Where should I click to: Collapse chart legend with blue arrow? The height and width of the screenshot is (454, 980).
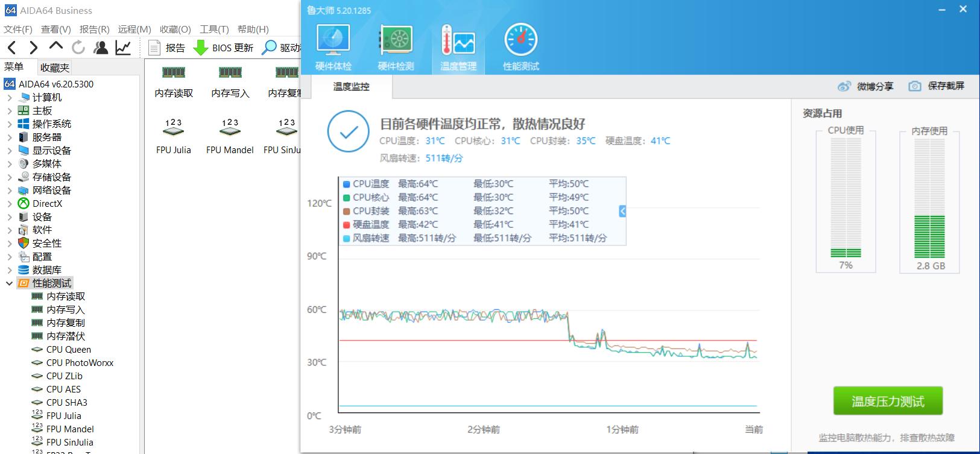click(x=622, y=211)
